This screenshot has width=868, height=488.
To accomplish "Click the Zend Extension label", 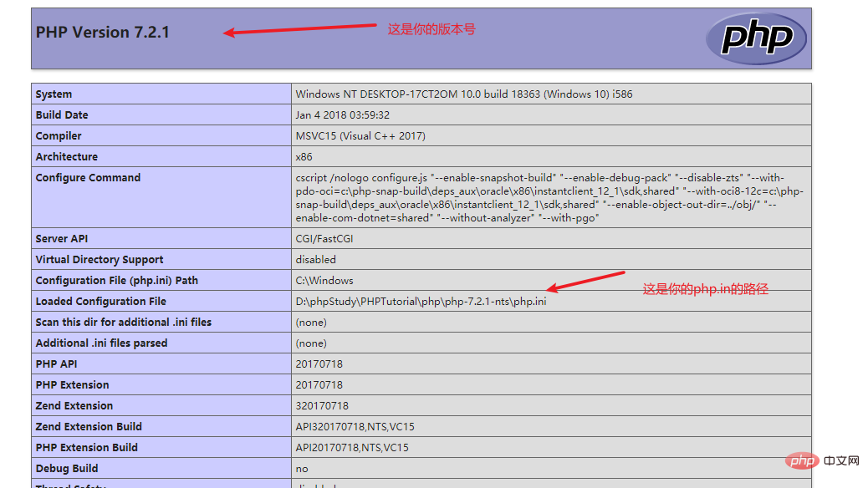I will coord(74,405).
